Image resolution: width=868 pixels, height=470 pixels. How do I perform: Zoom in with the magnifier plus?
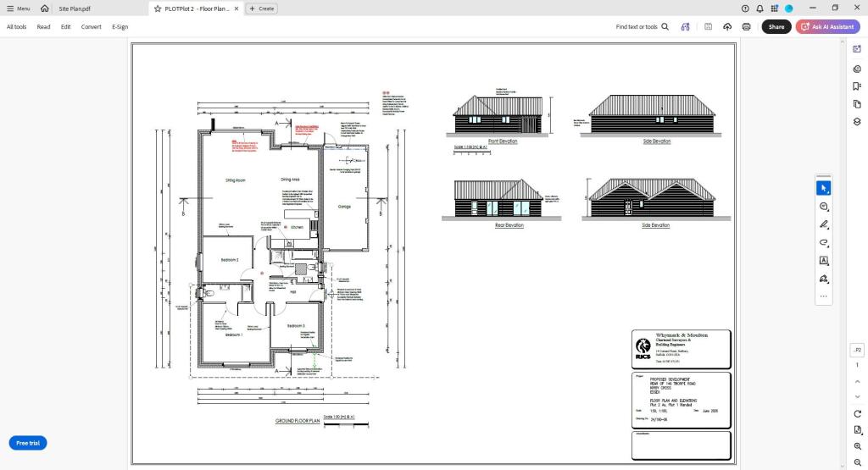coord(858,446)
